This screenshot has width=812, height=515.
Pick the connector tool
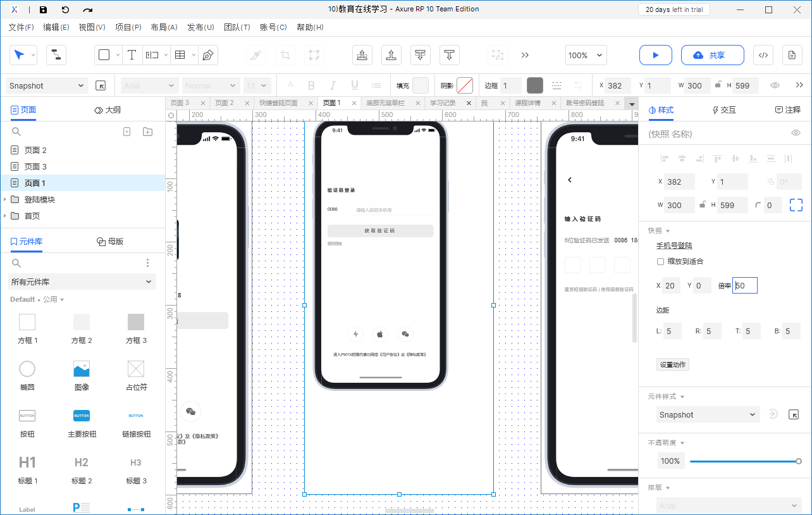[x=56, y=55]
